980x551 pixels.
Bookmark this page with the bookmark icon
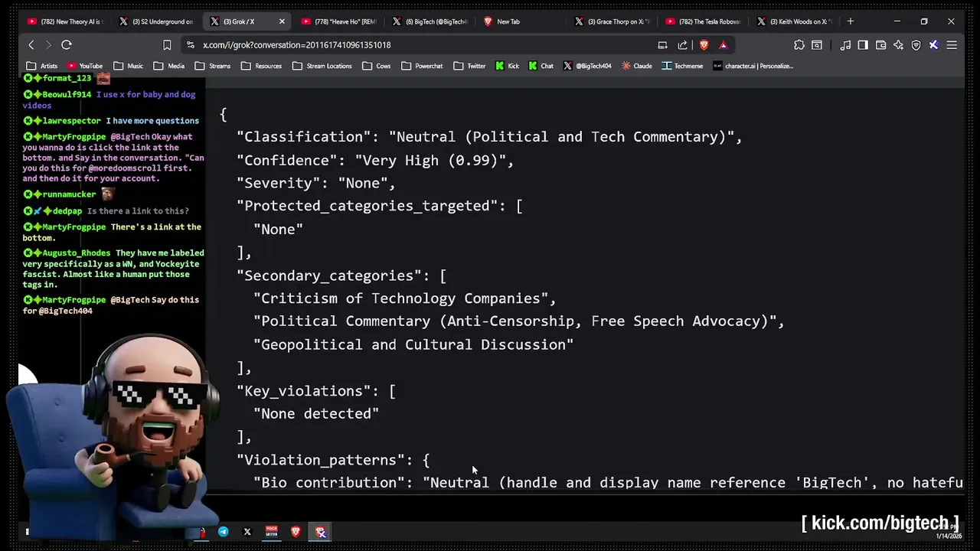(x=167, y=45)
